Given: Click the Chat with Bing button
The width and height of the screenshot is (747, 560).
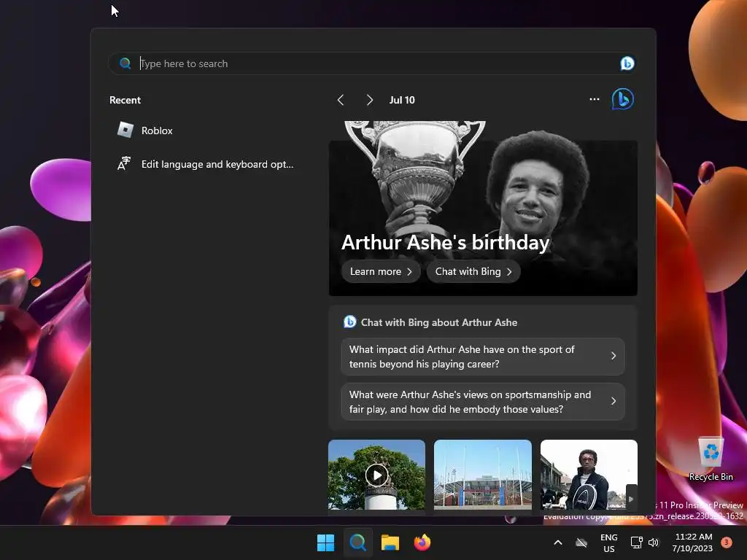Looking at the screenshot, I should 473,271.
